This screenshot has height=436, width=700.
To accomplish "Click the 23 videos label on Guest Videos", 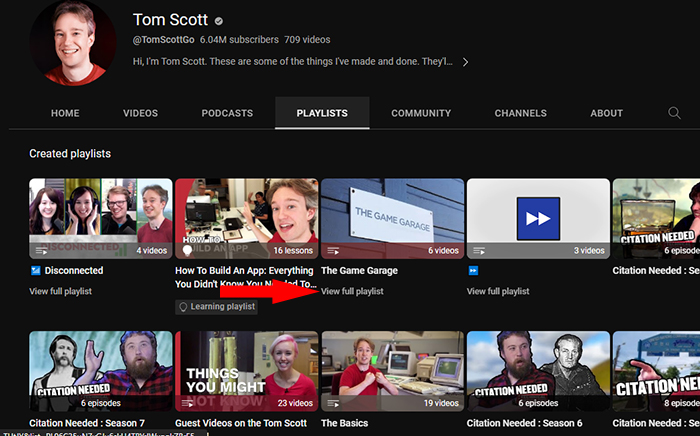I will 295,403.
